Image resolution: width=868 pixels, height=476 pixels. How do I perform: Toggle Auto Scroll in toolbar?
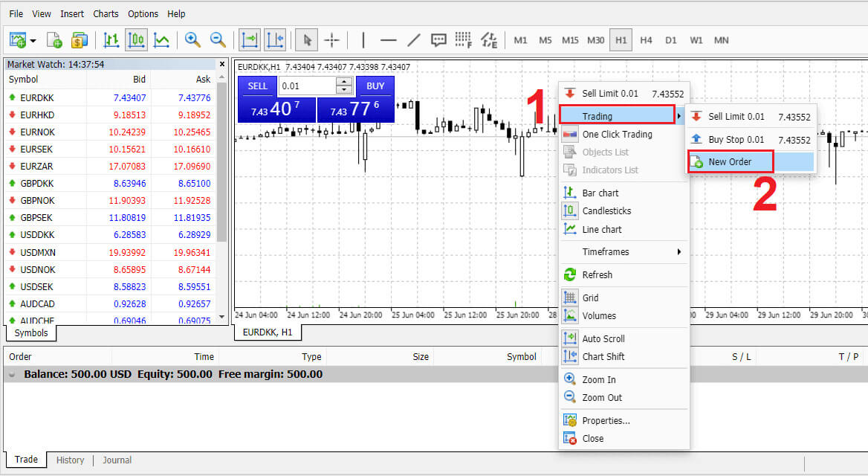click(x=250, y=39)
